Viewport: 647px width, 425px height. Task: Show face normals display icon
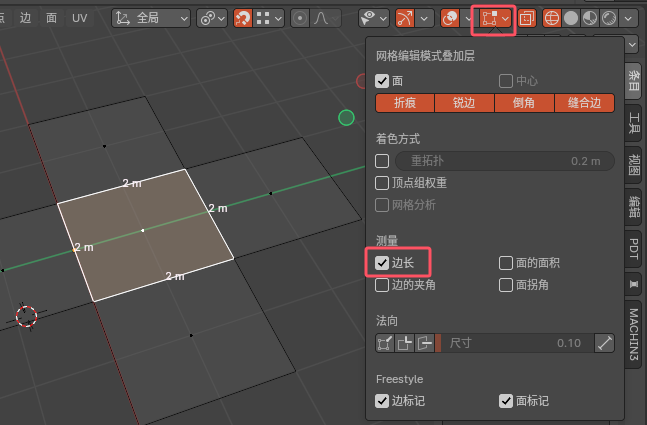click(x=424, y=343)
